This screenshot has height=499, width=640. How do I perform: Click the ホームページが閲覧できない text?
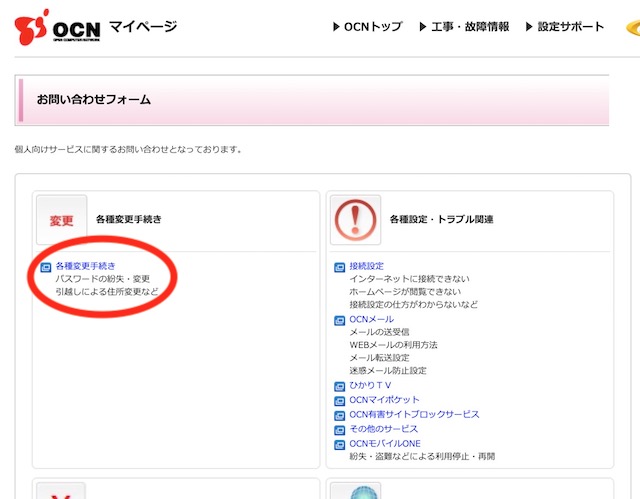tap(405, 292)
